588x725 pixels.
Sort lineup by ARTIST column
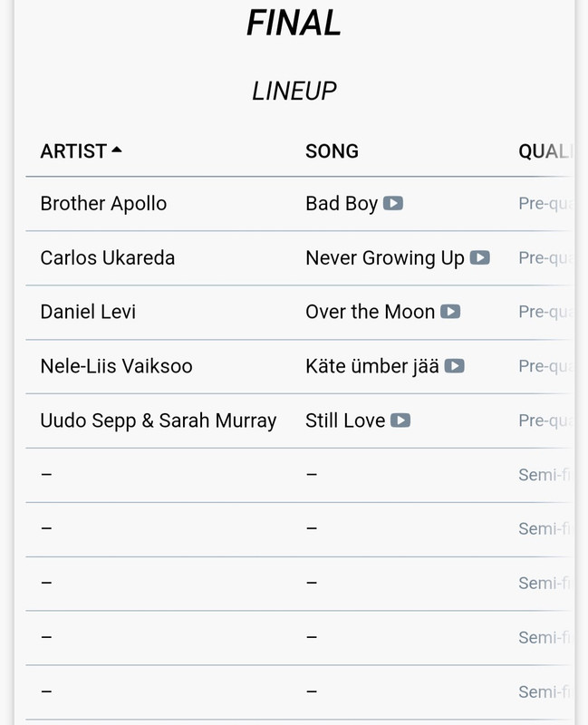coord(73,151)
